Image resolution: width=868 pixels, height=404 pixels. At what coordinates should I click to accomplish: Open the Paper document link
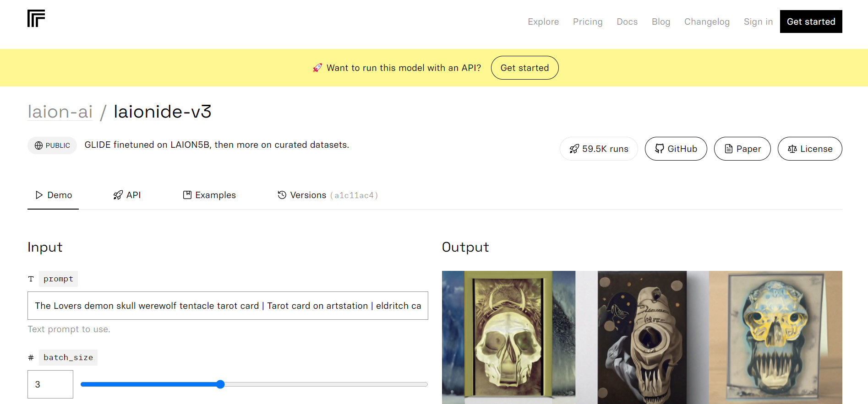(x=742, y=149)
